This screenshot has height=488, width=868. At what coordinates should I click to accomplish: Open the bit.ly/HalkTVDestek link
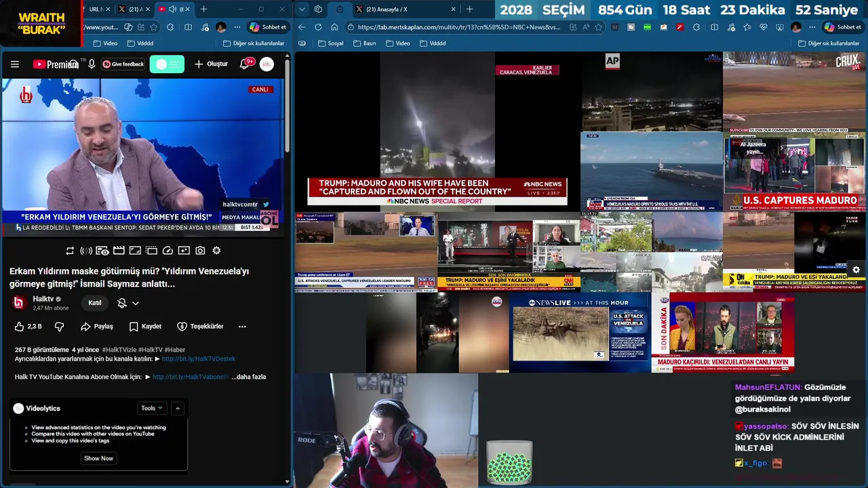pyautogui.click(x=199, y=359)
